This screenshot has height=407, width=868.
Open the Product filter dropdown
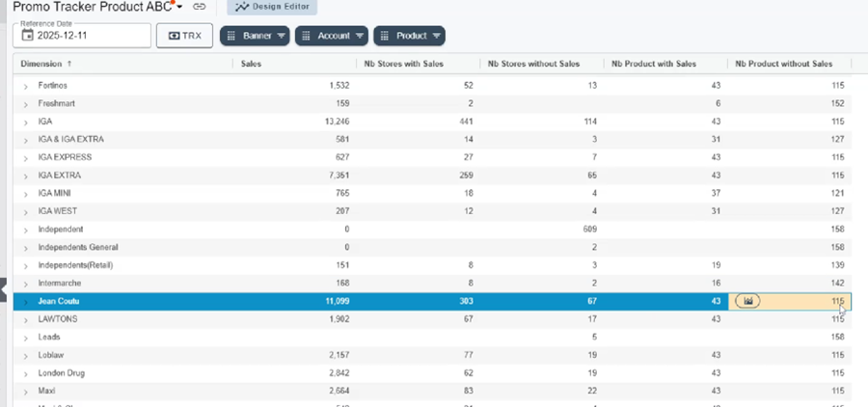click(x=410, y=36)
